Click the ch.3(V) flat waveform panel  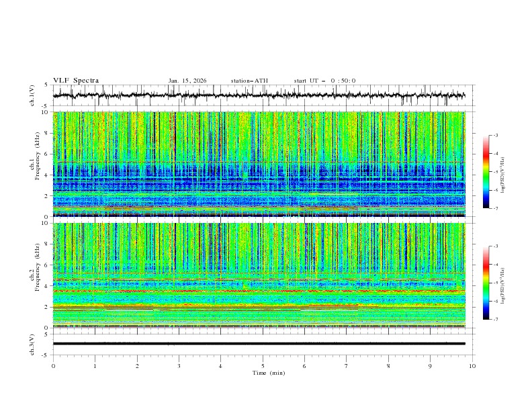click(x=262, y=343)
